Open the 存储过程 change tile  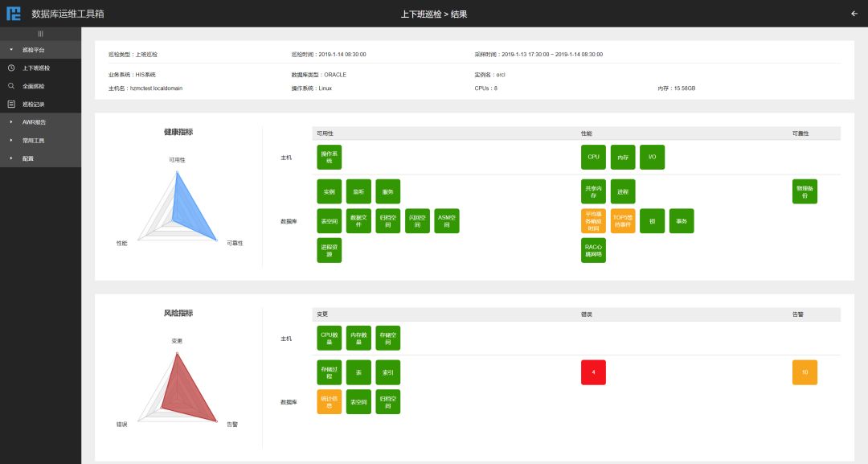pyautogui.click(x=329, y=372)
